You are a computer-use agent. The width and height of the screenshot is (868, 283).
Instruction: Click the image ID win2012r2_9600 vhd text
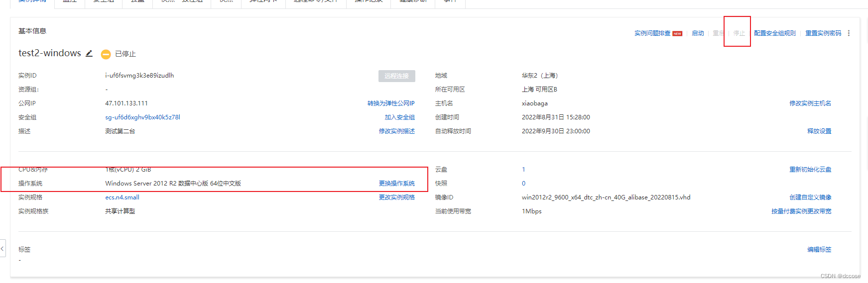(x=606, y=197)
